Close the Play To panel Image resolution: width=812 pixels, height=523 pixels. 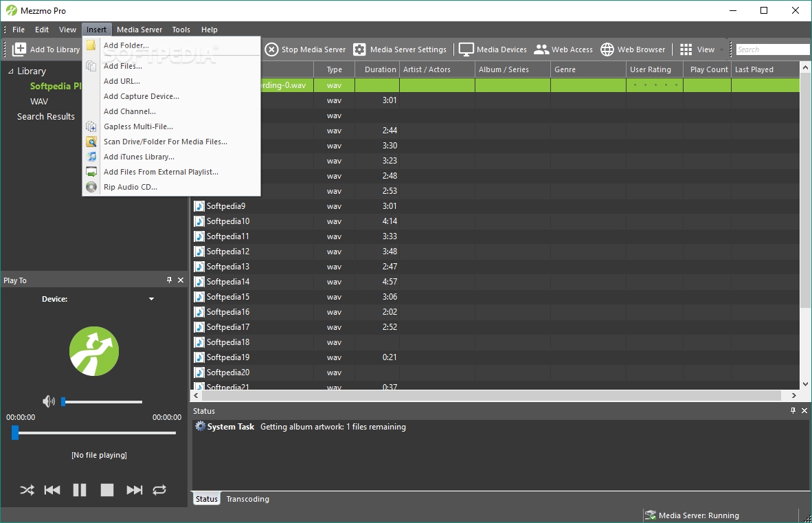[181, 280]
